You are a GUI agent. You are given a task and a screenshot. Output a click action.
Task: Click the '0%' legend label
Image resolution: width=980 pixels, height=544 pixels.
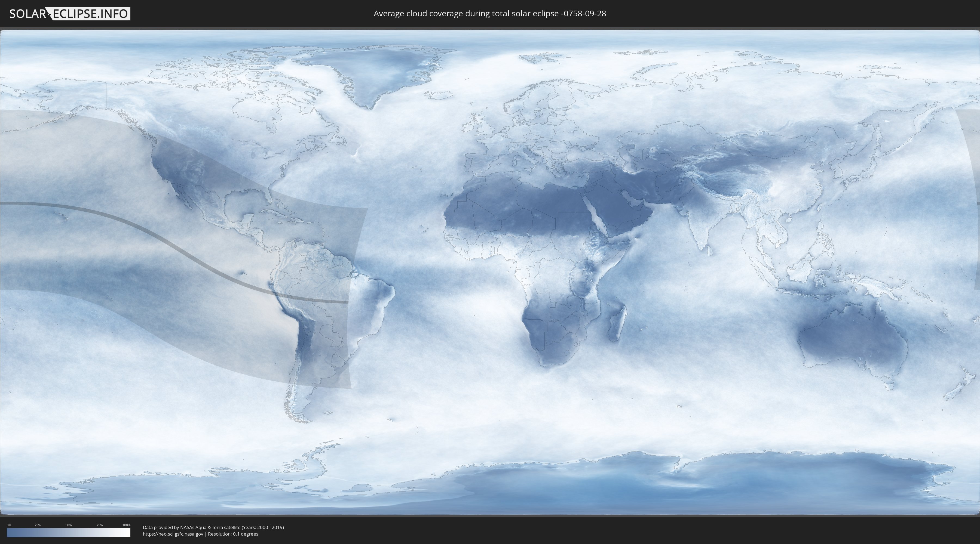(x=9, y=525)
